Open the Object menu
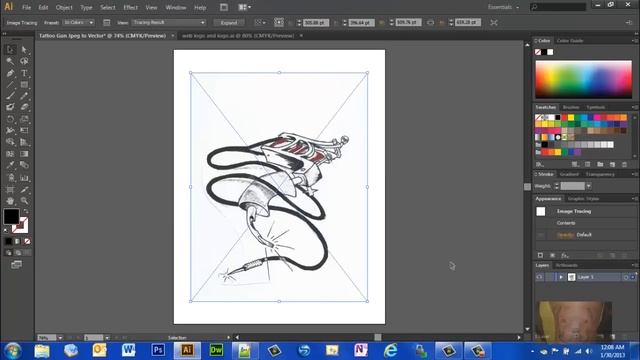 point(64,7)
